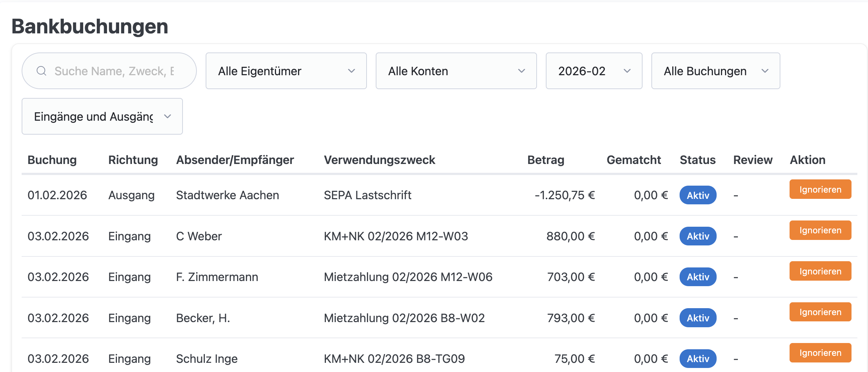
Task: Click the Gematcht column header
Action: [633, 160]
